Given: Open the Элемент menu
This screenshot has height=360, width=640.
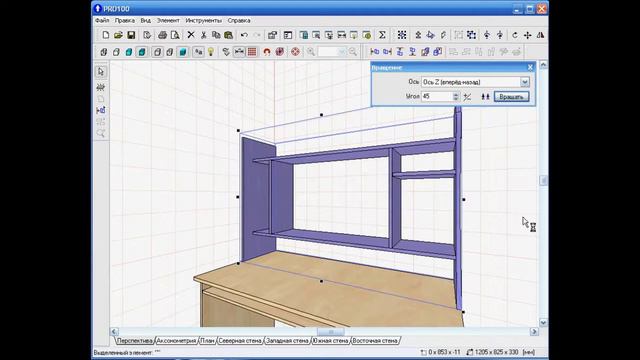Looking at the screenshot, I should [168, 20].
